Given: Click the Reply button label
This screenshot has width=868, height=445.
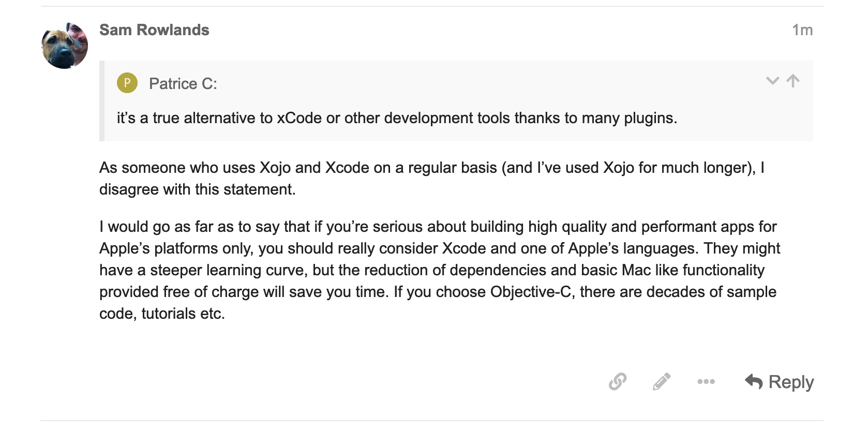Looking at the screenshot, I should [791, 382].
